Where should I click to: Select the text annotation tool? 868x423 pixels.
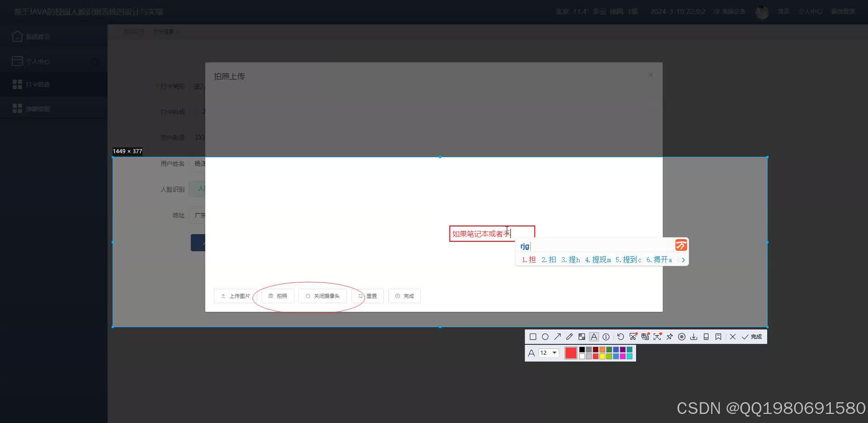(x=594, y=337)
